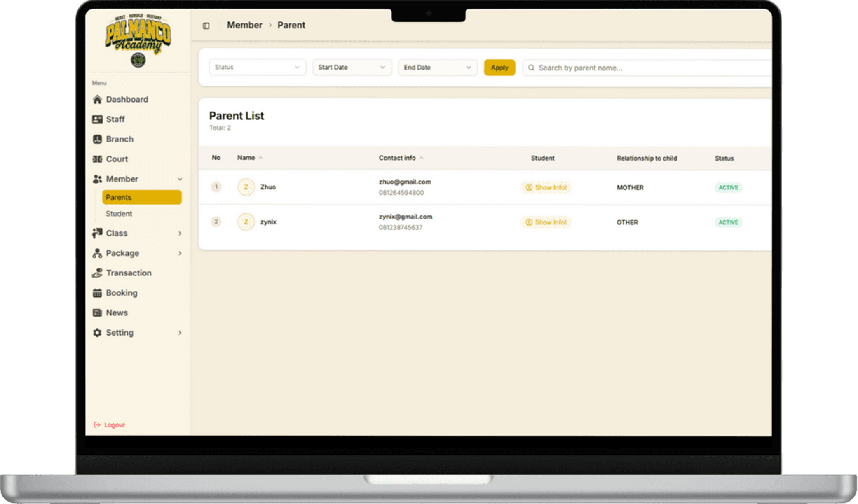
Task: Sort table by Name column arrow
Action: pyautogui.click(x=260, y=158)
